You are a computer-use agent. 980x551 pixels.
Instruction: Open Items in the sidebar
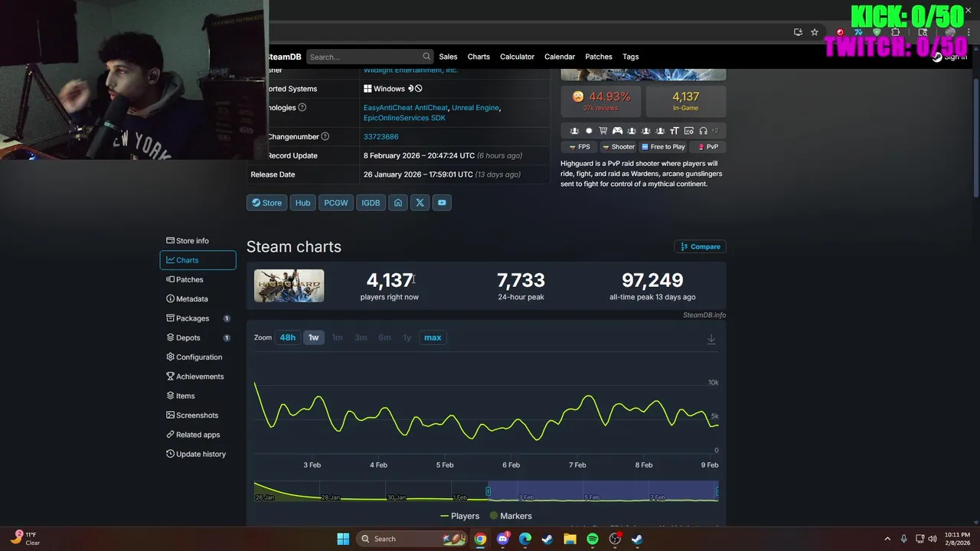pos(198,396)
